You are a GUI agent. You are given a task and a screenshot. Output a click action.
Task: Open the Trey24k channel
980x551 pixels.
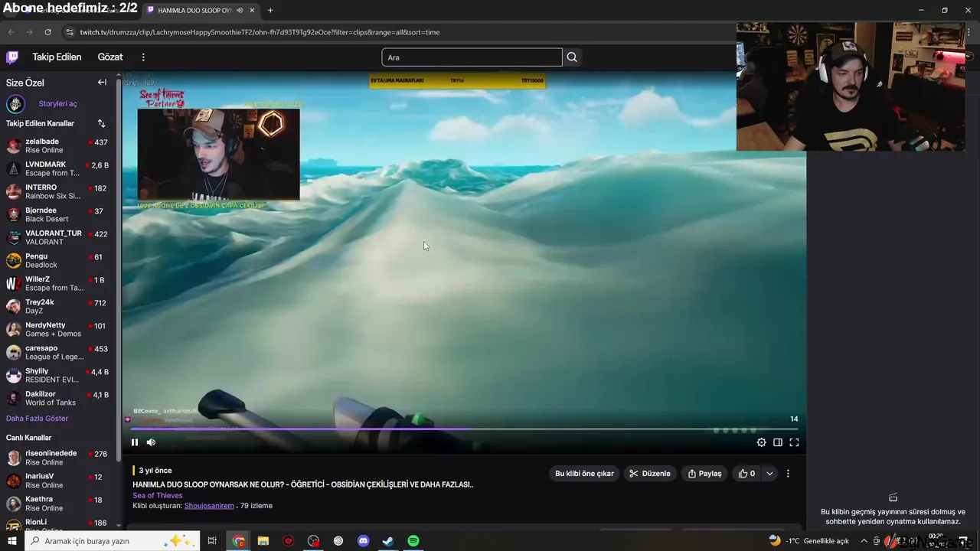point(57,306)
